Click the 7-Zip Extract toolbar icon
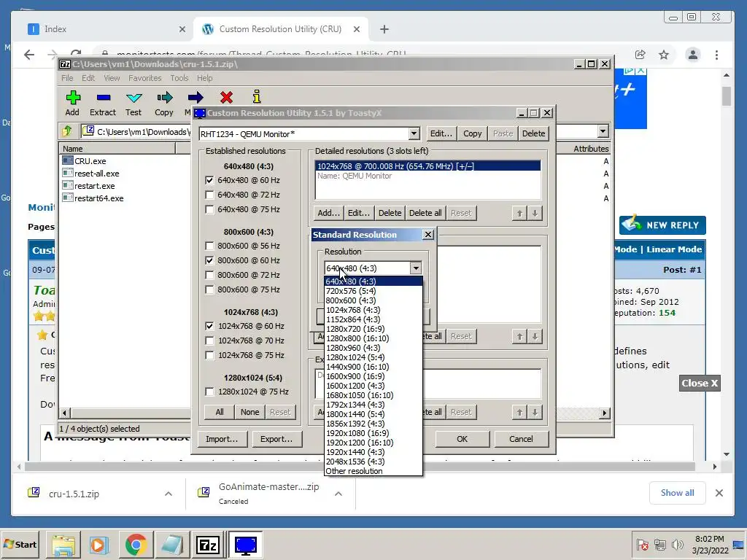Screen dimensions: 747x560 coord(103,98)
